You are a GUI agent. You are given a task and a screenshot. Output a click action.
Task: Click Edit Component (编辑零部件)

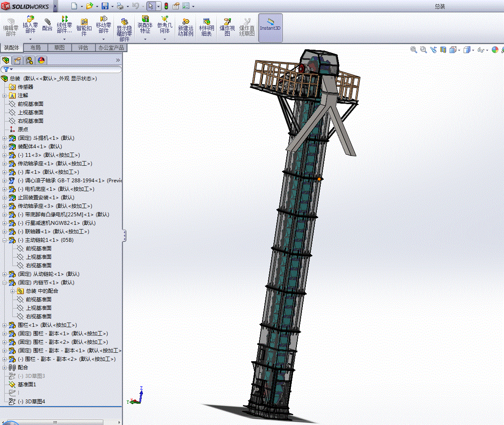pos(11,27)
